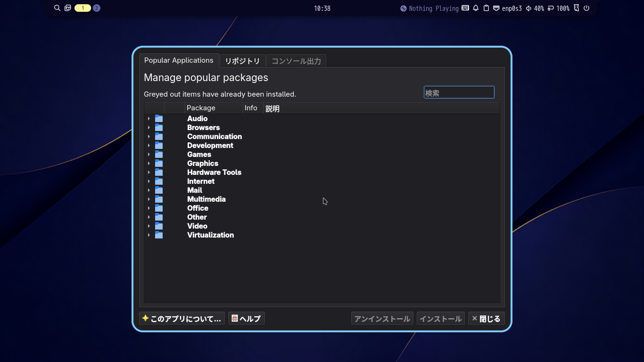The height and width of the screenshot is (362, 644).
Task: Click the 検索 search field
Action: (459, 92)
